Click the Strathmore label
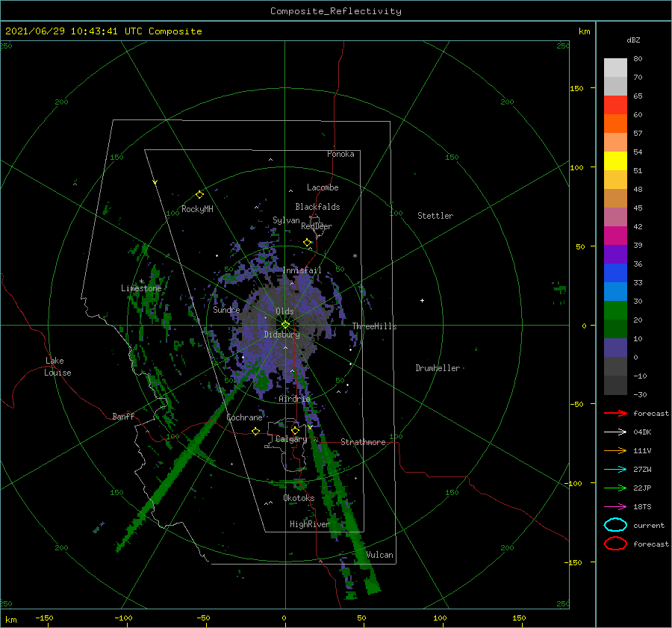672x628 pixels. 363,442
